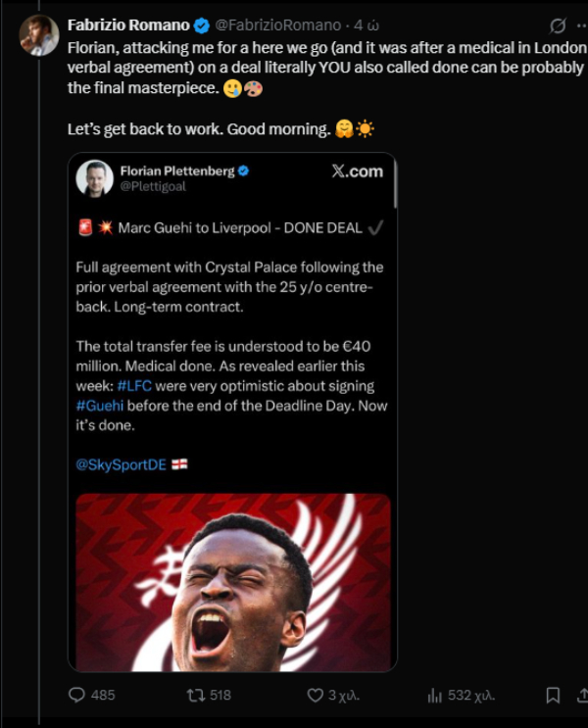Click the X.com logo in embedded image
Viewport: 588px width, 728px height.
[x=357, y=171]
